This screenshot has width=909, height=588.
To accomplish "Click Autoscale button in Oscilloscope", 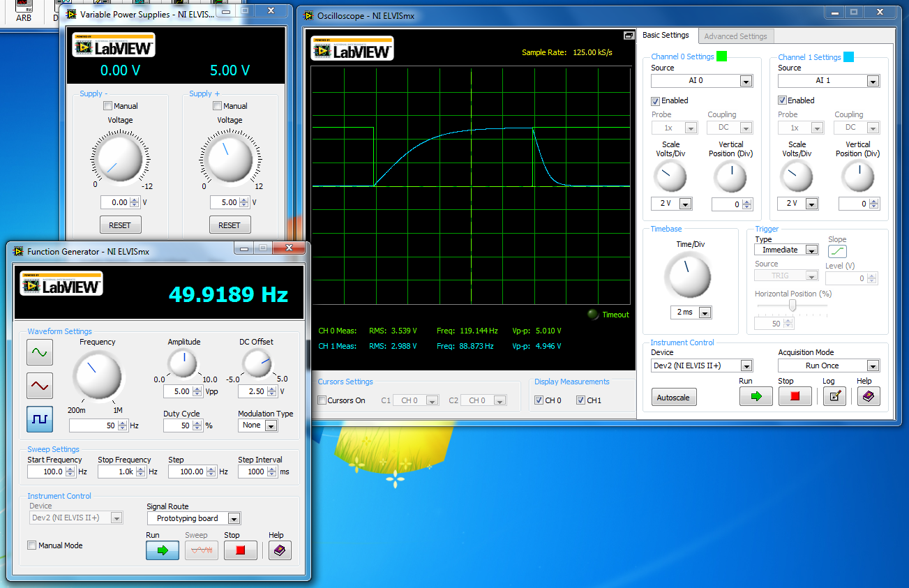I will tap(673, 398).
